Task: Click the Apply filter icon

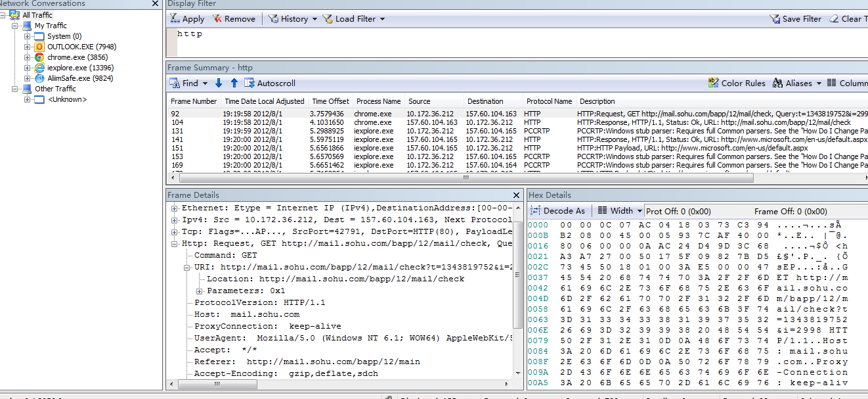Action: pyautogui.click(x=175, y=19)
